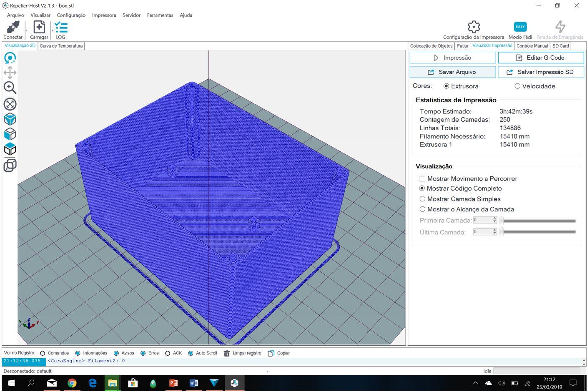Toggle Erros log filter

[143, 353]
